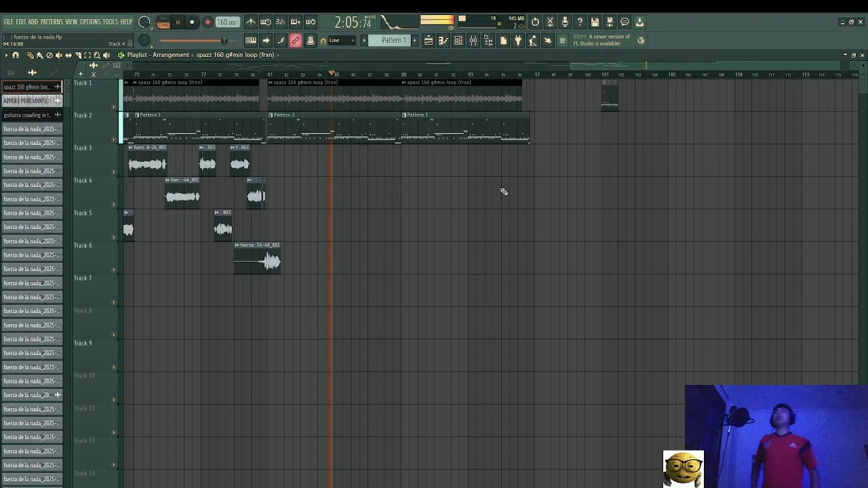The width and height of the screenshot is (868, 488).
Task: Open the shopping cart content library icon
Action: pyautogui.click(x=562, y=41)
